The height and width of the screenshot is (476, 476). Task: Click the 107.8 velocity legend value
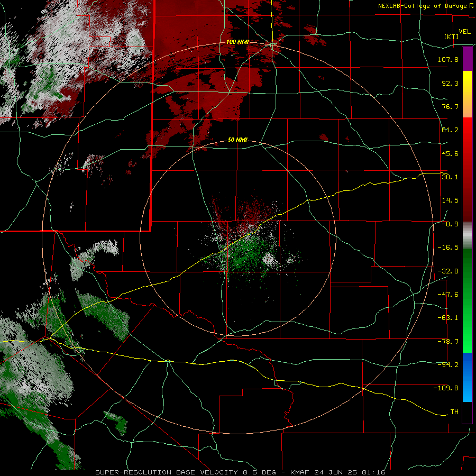[448, 59]
